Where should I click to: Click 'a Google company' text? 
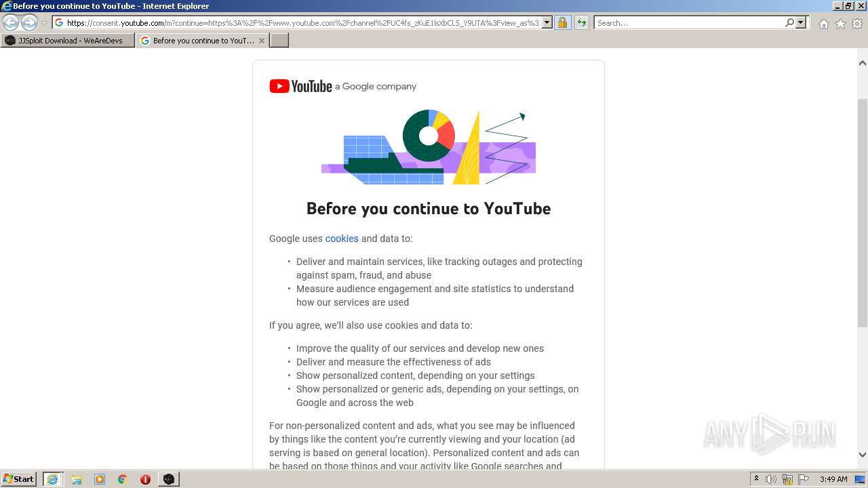[x=376, y=87]
